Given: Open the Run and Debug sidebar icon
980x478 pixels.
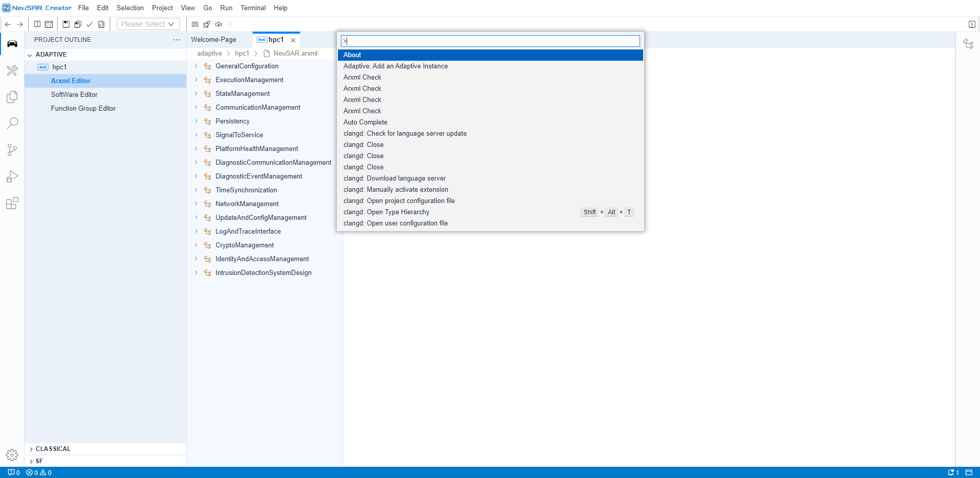Looking at the screenshot, I should click(x=12, y=177).
